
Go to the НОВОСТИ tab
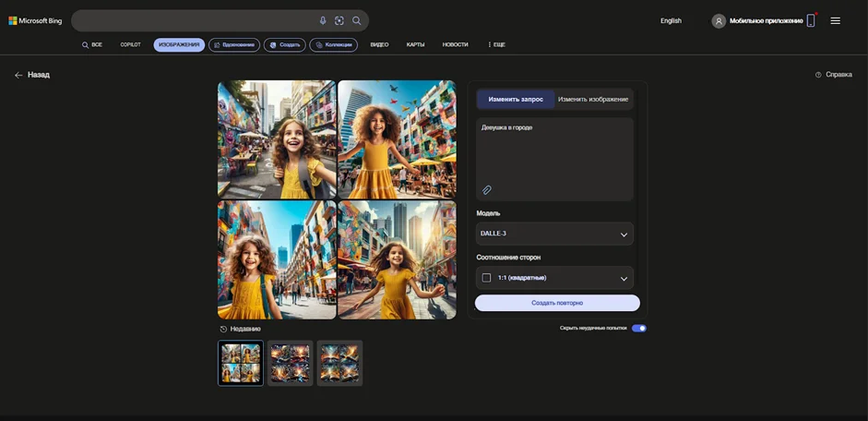[455, 45]
